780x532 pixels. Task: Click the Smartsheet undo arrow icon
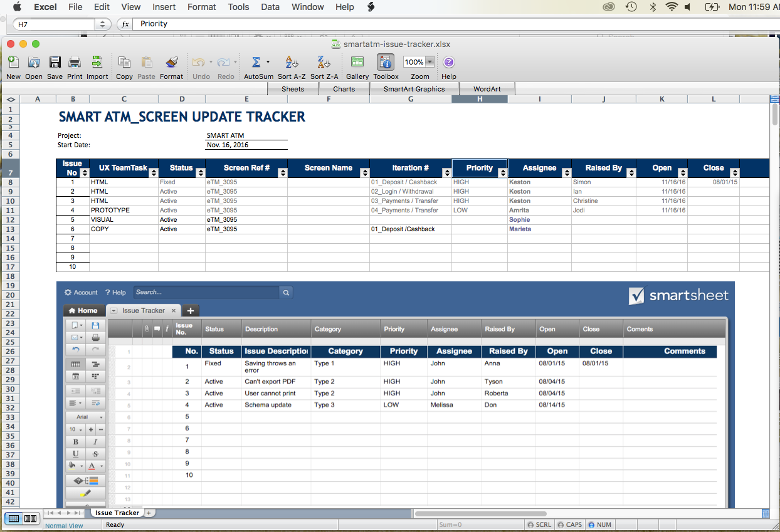[x=76, y=350]
